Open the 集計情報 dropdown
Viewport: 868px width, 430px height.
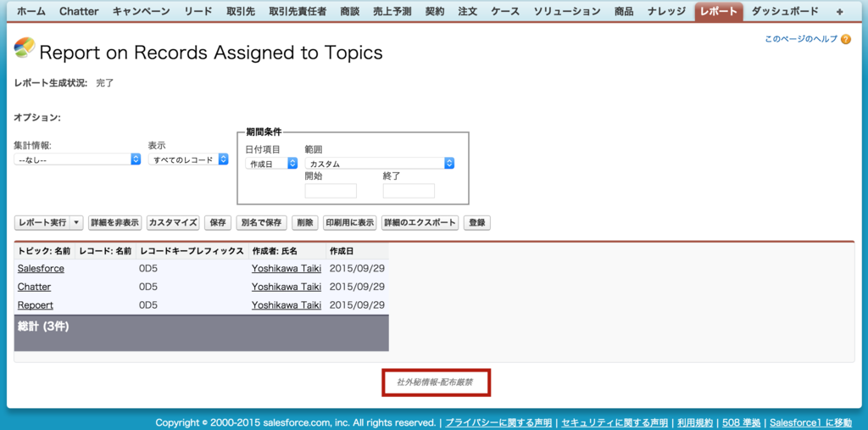point(77,159)
